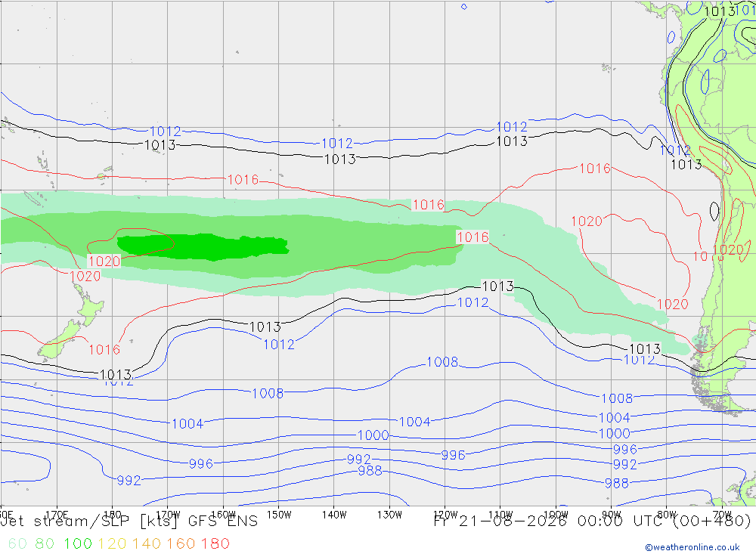Click the 180 longitude axis label
This screenshot has height=554, width=756.
(x=113, y=515)
